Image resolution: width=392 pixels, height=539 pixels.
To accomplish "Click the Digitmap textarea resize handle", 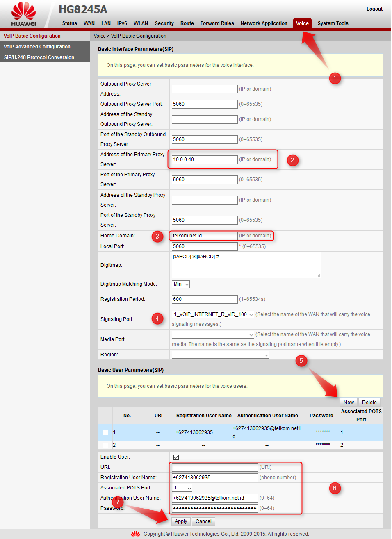I will pyautogui.click(x=318, y=276).
